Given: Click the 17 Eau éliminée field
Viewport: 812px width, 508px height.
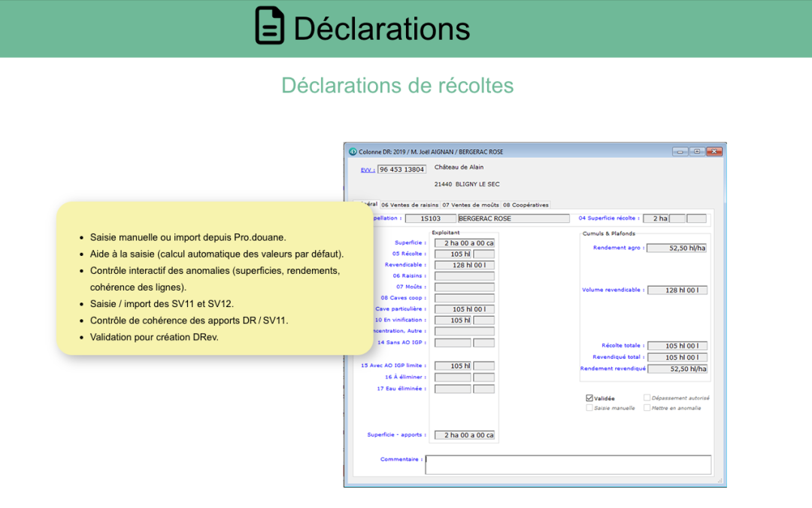Looking at the screenshot, I should (x=453, y=389).
